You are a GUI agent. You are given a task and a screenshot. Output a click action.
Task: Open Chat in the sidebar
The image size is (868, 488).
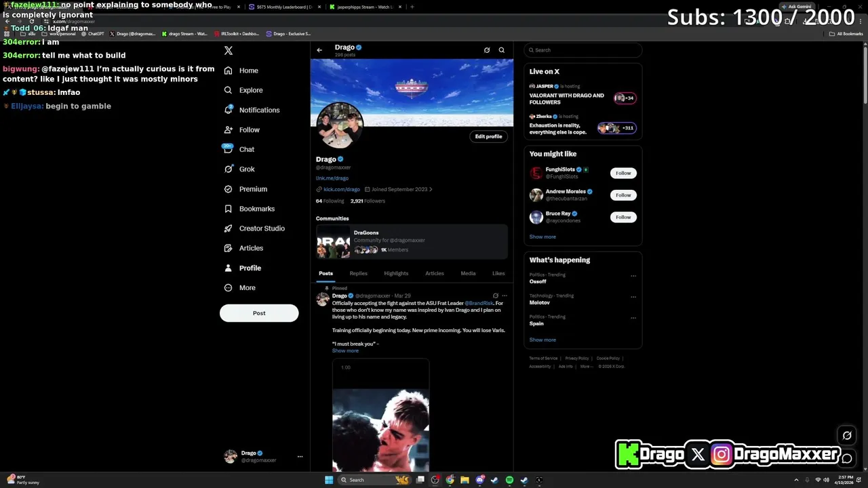[x=239, y=149]
